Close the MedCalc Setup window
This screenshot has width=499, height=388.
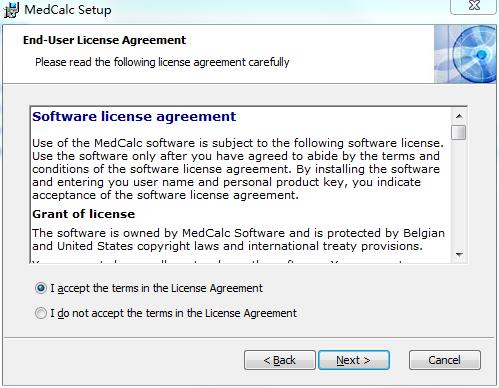click(x=474, y=6)
